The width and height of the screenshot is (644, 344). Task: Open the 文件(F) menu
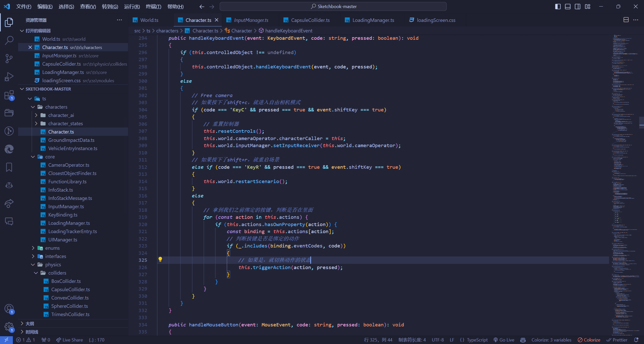point(24,7)
